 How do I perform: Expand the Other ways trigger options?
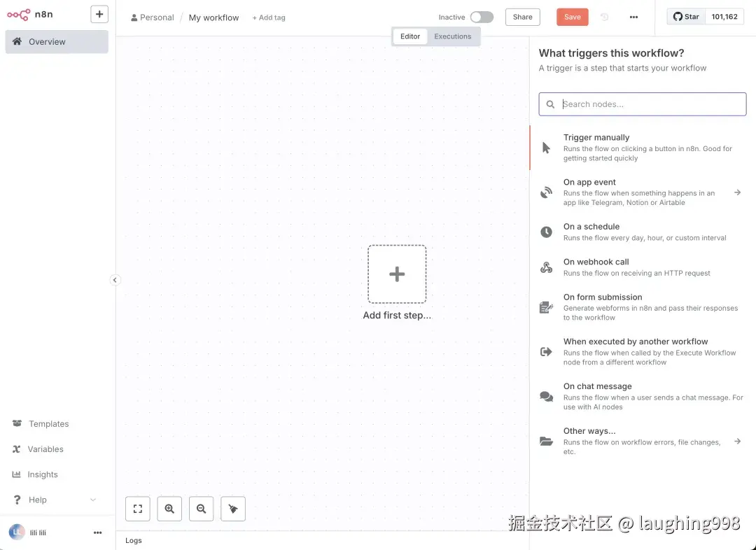click(x=736, y=441)
